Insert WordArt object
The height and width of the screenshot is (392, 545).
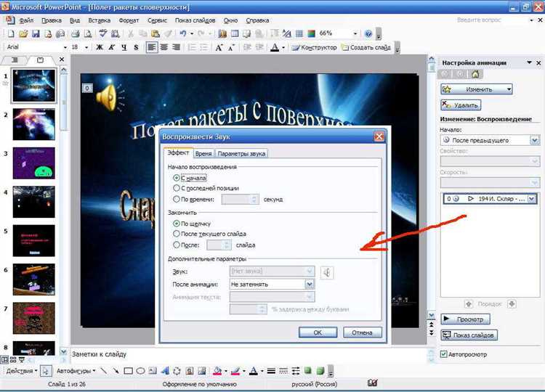tap(165, 371)
